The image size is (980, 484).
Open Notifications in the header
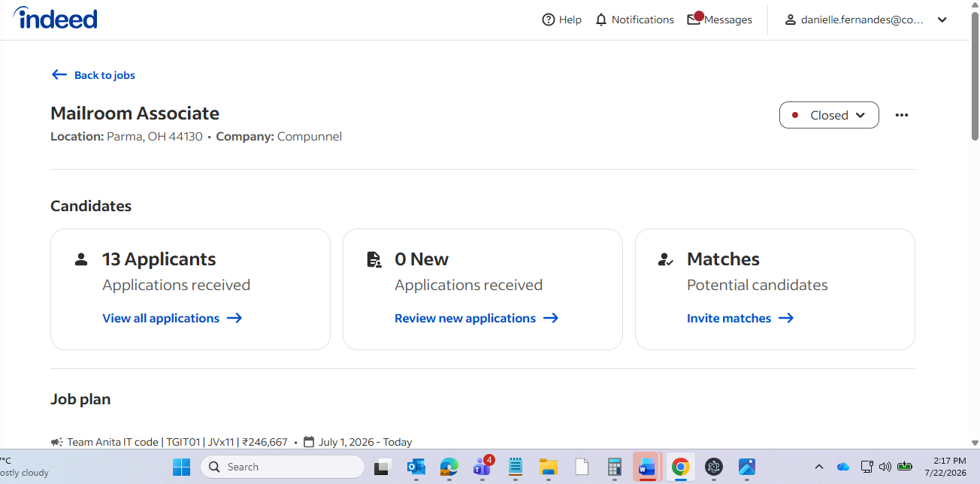[634, 20]
